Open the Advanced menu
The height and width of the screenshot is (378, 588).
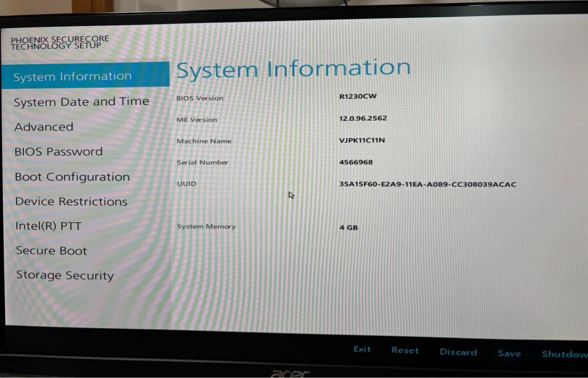point(44,127)
